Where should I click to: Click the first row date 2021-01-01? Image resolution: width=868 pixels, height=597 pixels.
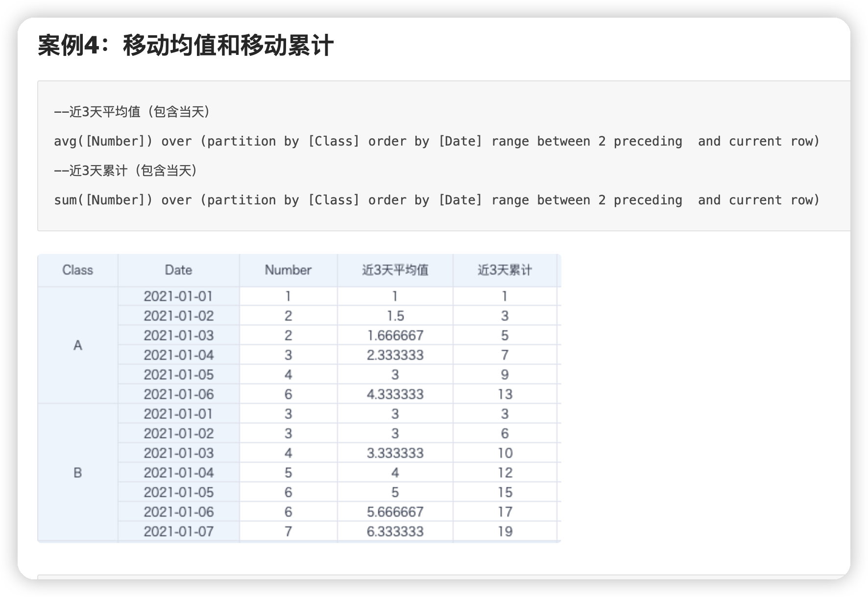[x=178, y=296]
